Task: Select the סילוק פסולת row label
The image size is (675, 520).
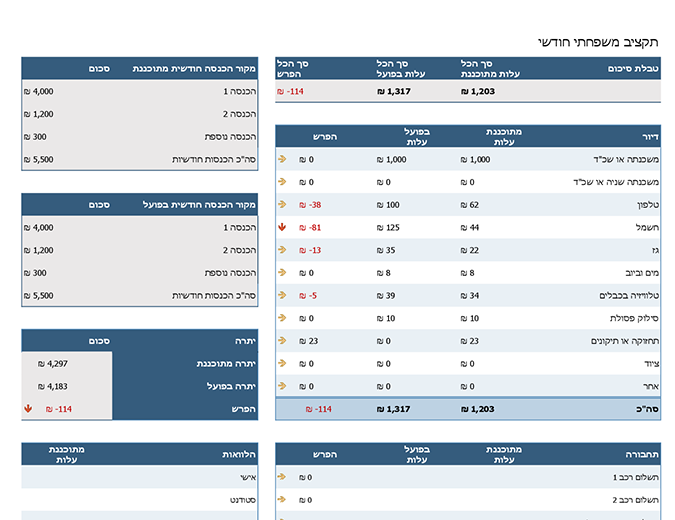Action: pos(634,318)
